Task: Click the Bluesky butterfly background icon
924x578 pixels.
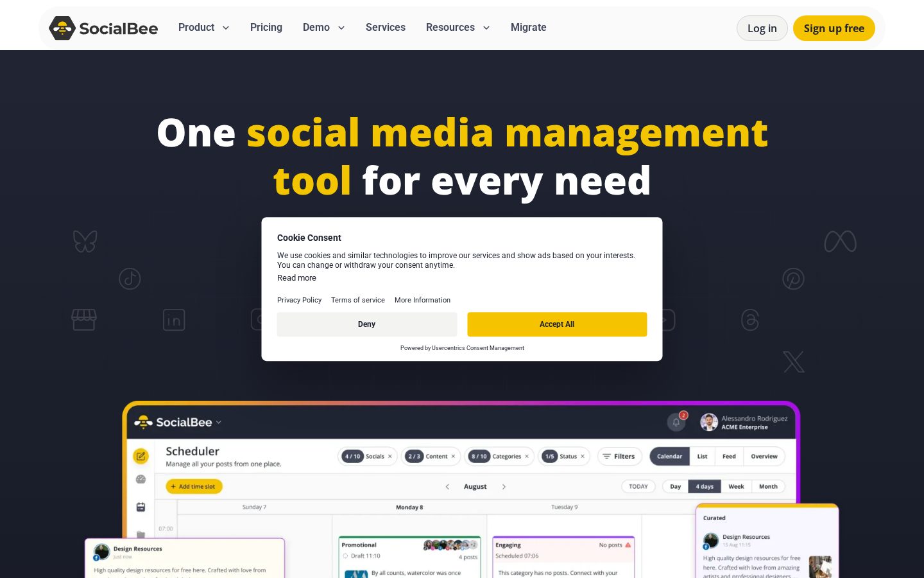Action: 85,241
